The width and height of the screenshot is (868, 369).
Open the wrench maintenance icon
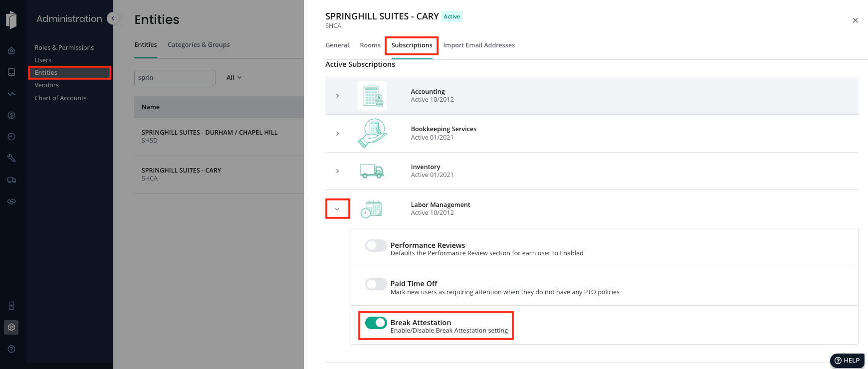pyautogui.click(x=11, y=158)
